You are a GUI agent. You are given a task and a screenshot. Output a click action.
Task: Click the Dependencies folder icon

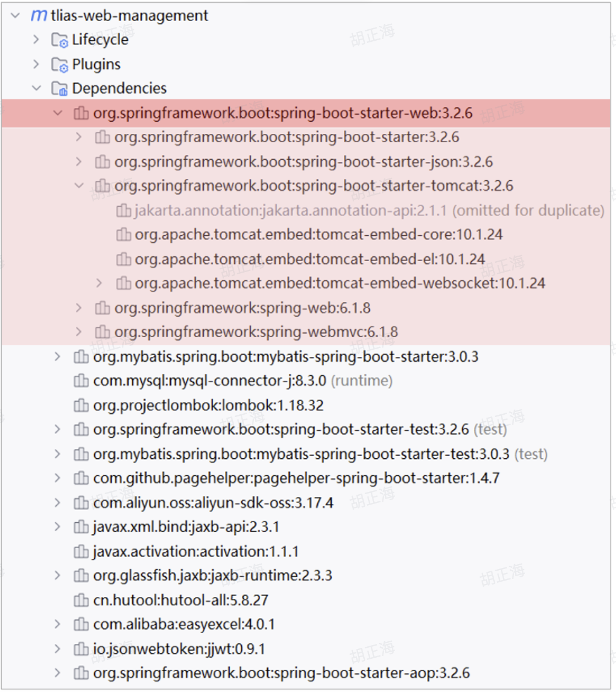point(61,88)
